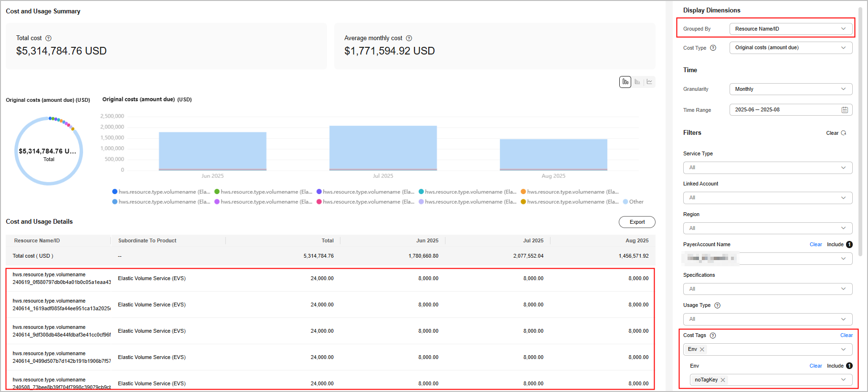This screenshot has width=868, height=392.
Task: Remove the noTagKey tag value
Action: (x=723, y=380)
